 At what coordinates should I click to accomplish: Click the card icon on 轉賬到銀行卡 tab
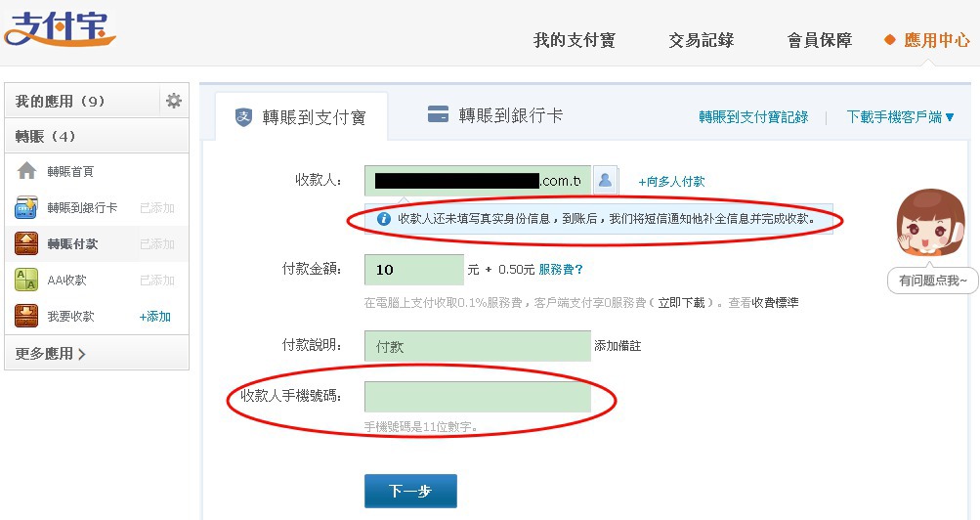point(438,114)
